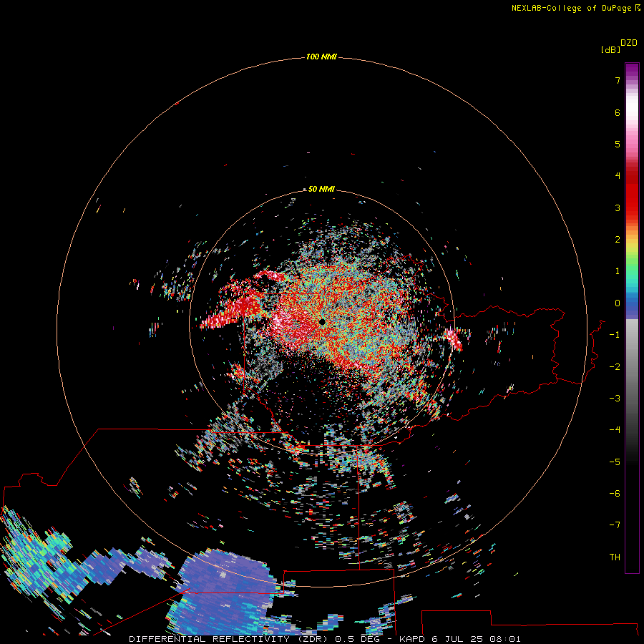Image resolution: width=644 pixels, height=644 pixels.
Task: Click the purple top of the color bar
Action: pyautogui.click(x=632, y=69)
